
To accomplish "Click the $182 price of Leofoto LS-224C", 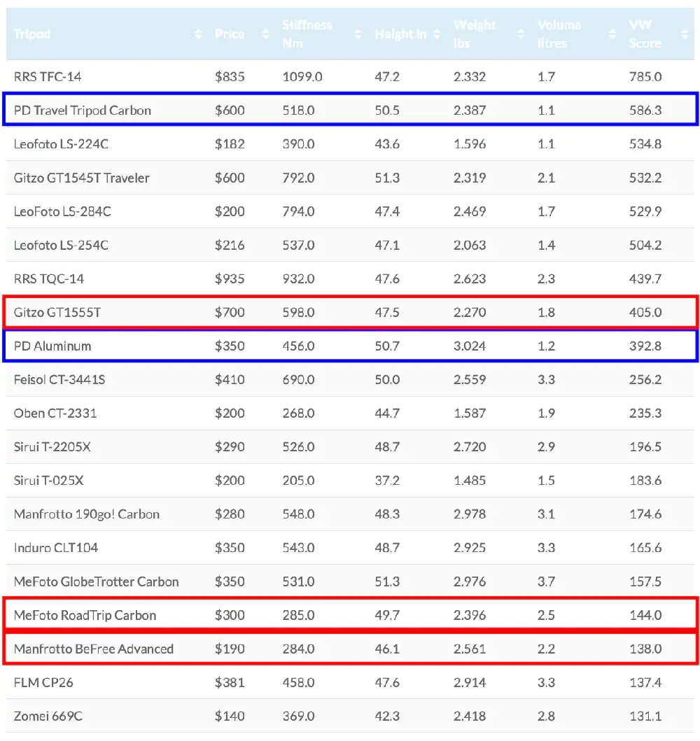I will pos(230,143).
